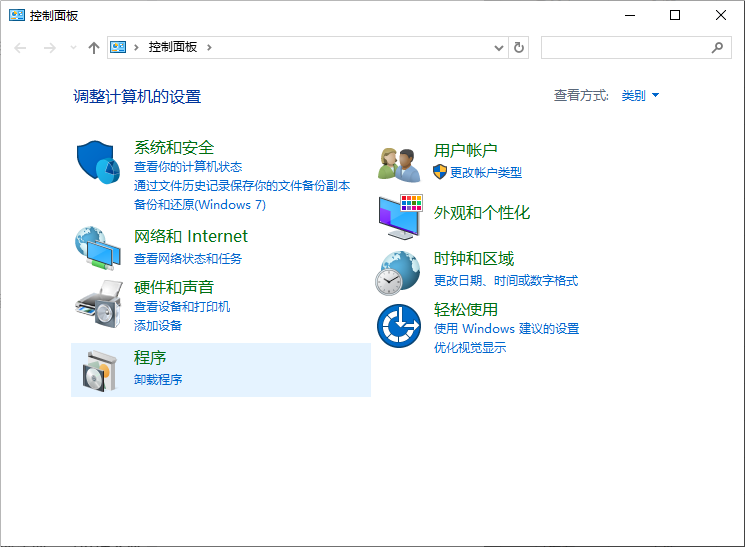Open the 外观和个性化 heading
Viewport: 745px width, 547px height.
pyautogui.click(x=482, y=212)
